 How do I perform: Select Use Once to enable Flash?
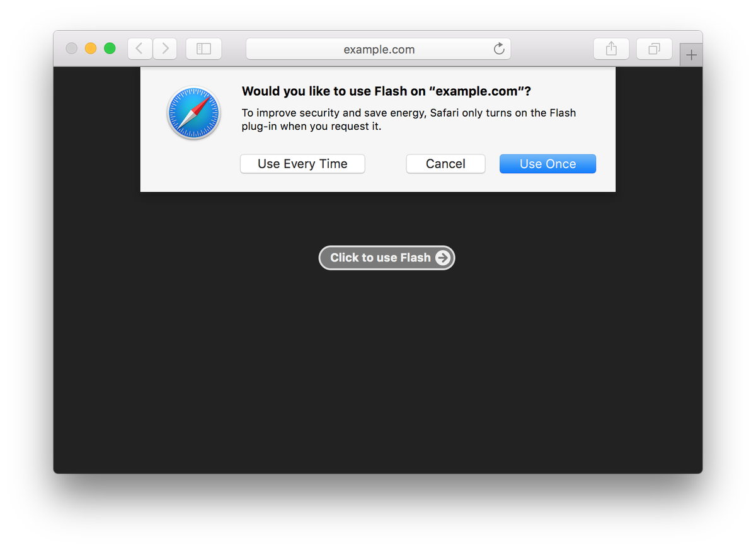pos(547,164)
